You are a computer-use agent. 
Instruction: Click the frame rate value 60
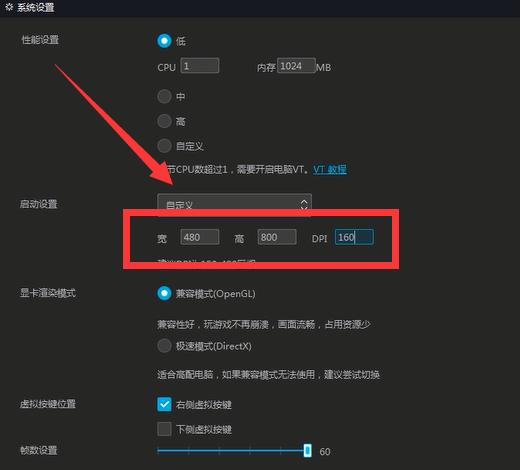click(325, 452)
